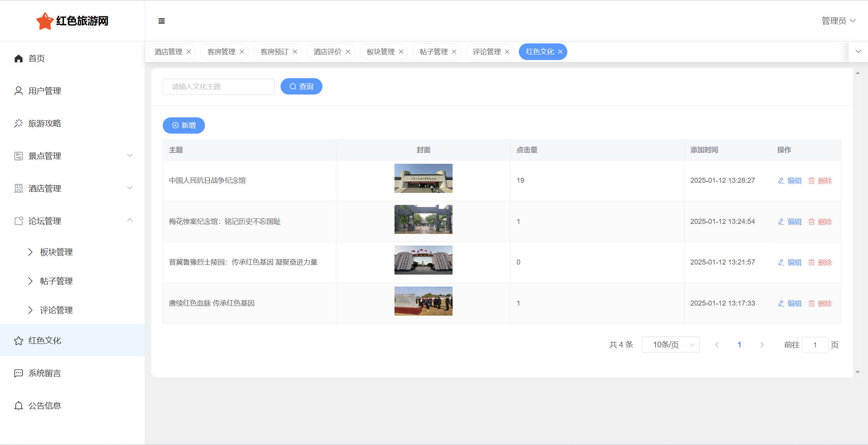The image size is (868, 445).
Task: Switch to the 帖子管理 tab
Action: [x=433, y=52]
